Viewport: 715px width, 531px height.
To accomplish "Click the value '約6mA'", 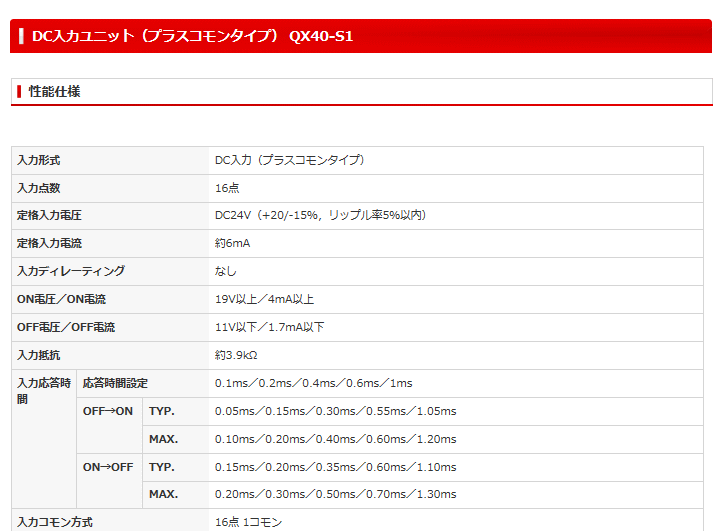I will (x=233, y=243).
